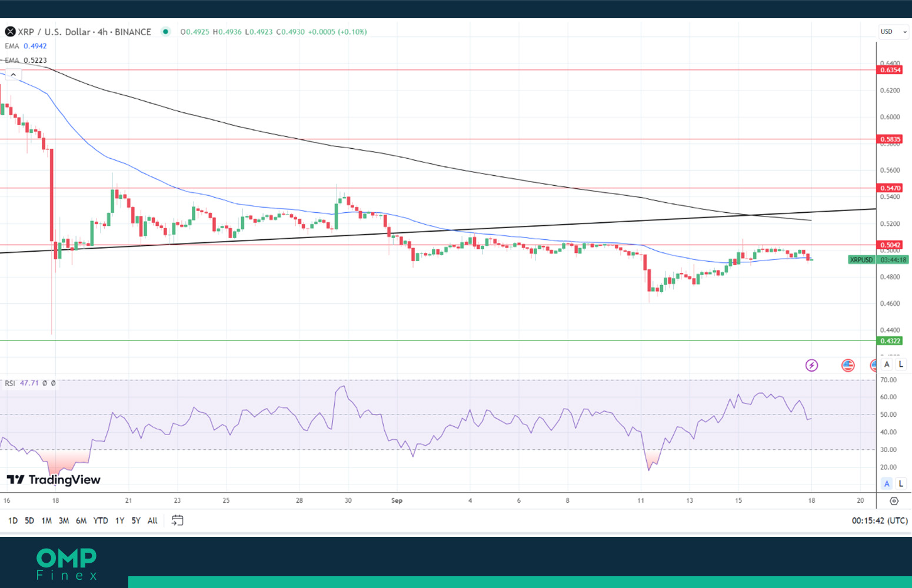Select the 3M time range
Image resolution: width=912 pixels, height=588 pixels.
click(64, 521)
